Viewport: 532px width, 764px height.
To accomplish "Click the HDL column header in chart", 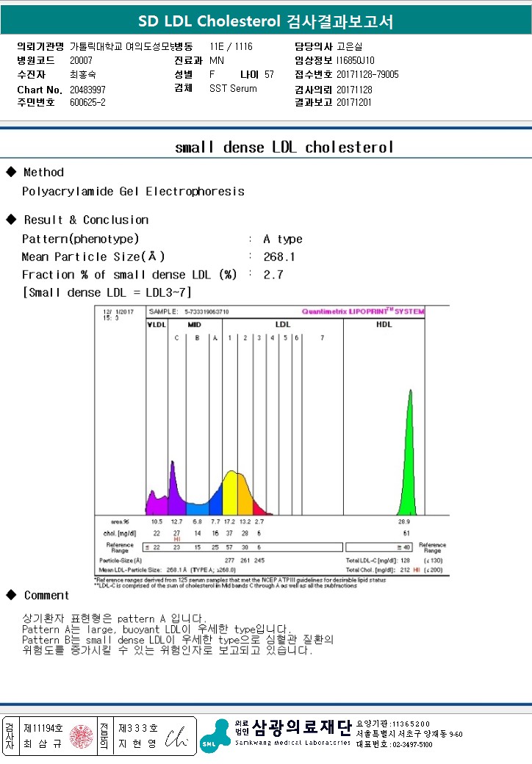I will click(x=384, y=325).
